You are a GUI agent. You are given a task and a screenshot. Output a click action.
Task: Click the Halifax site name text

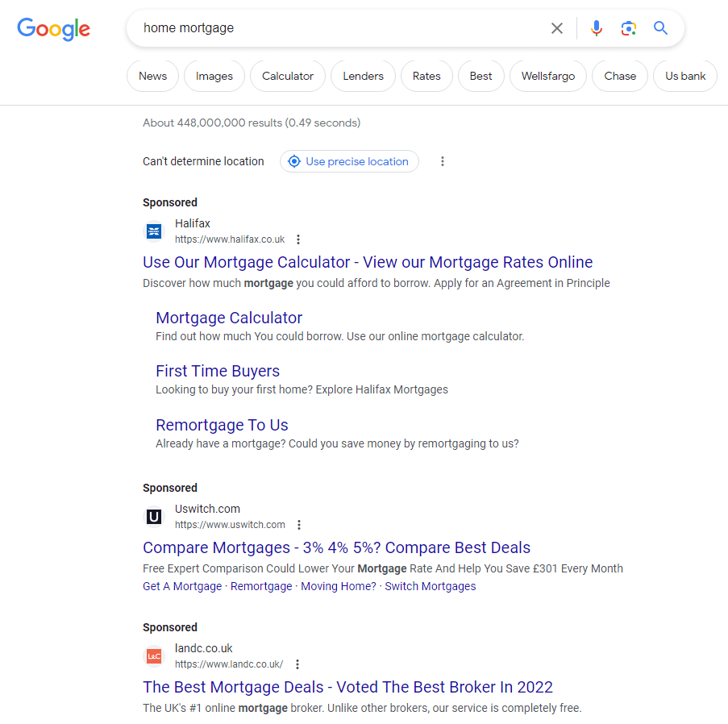point(192,224)
